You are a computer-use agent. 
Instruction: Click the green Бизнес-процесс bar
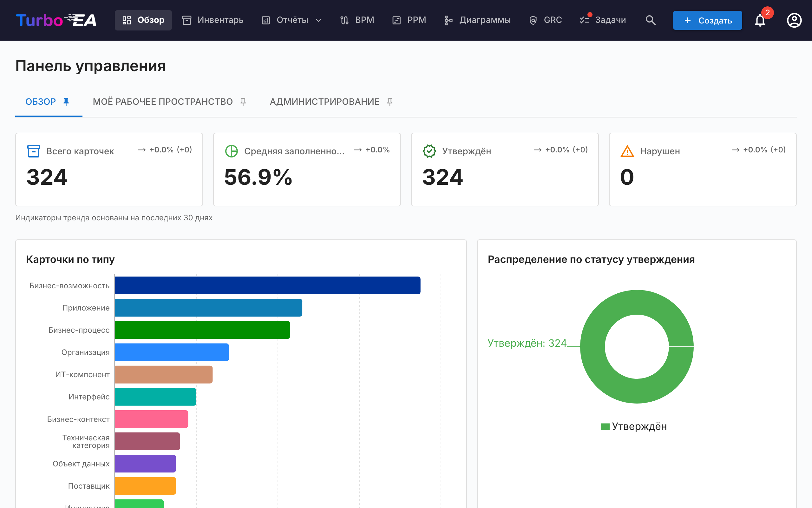pos(202,330)
